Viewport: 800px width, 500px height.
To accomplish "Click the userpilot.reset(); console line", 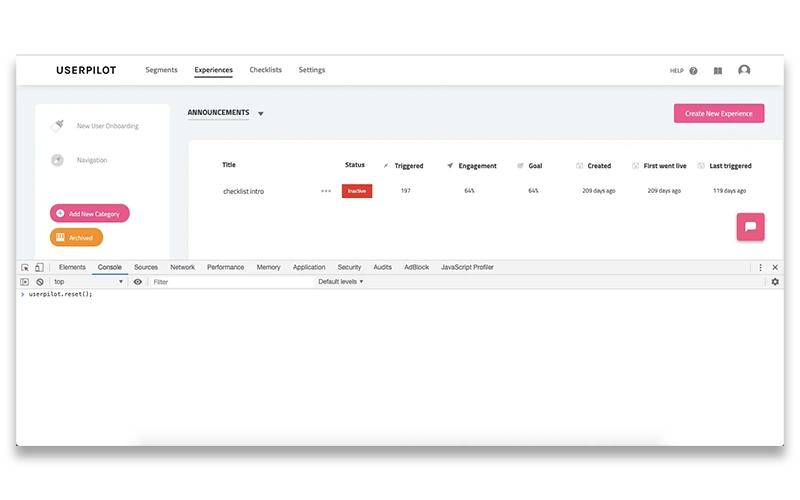I will pos(60,294).
